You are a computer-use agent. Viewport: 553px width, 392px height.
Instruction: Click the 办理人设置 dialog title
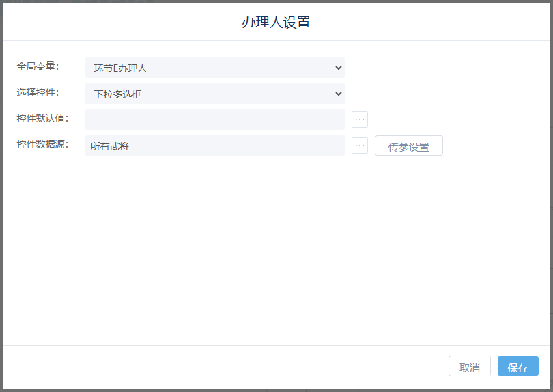tap(276, 22)
